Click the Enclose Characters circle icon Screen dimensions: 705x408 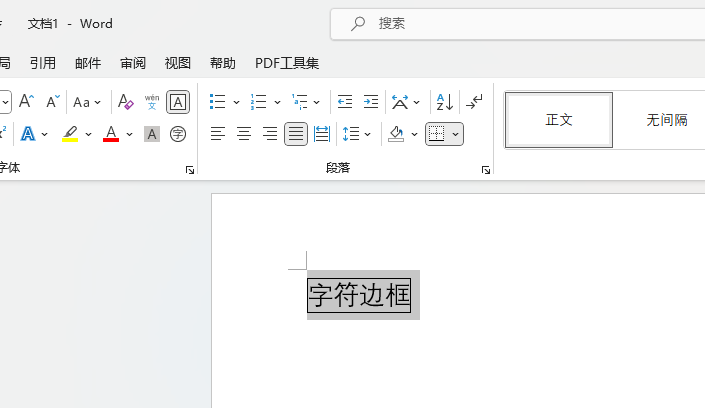(178, 134)
